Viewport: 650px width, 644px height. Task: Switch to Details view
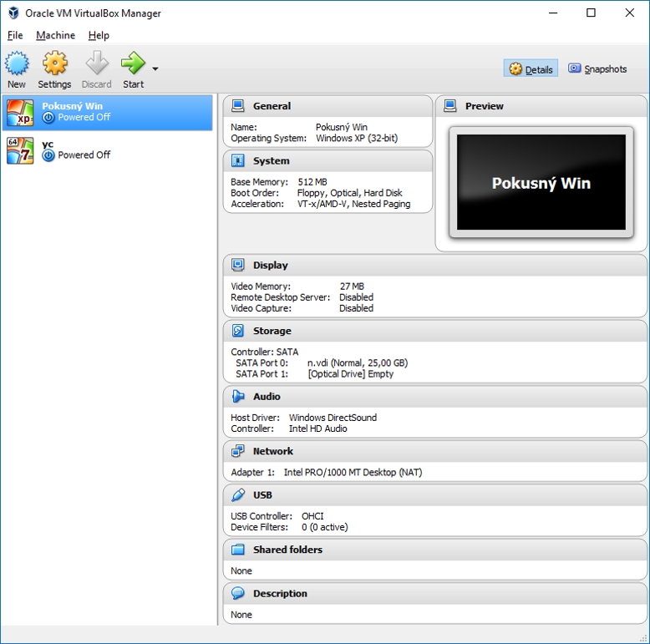coord(531,69)
